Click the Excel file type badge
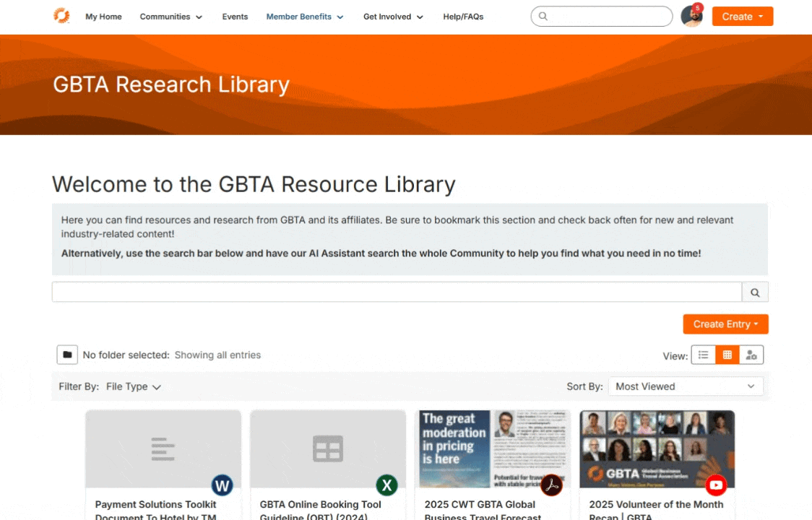This screenshot has height=520, width=812. pos(386,485)
